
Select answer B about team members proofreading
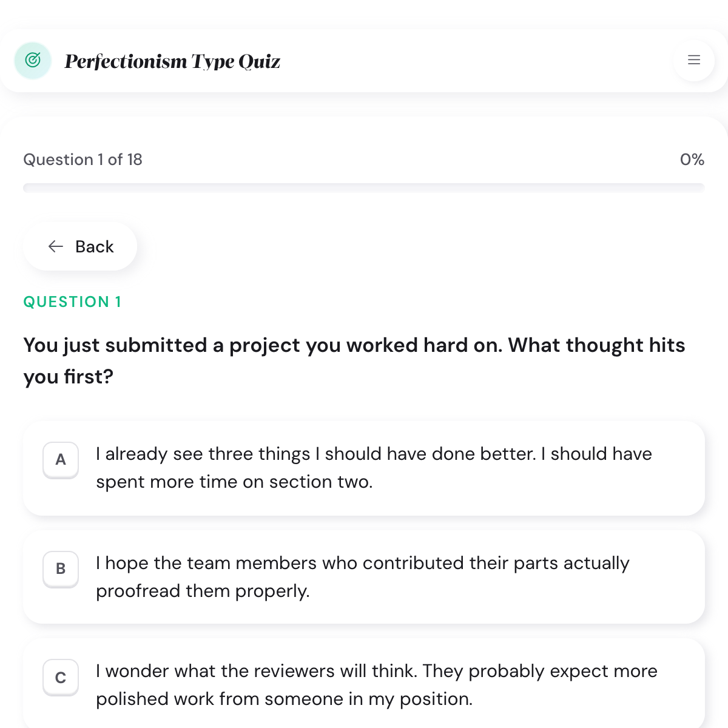[364, 576]
